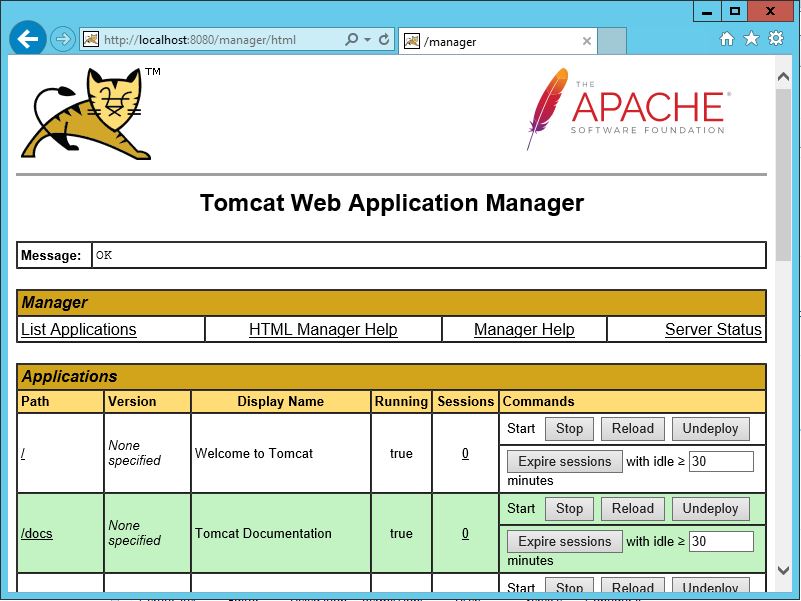
Task: Expire sessions for root application
Action: click(564, 461)
